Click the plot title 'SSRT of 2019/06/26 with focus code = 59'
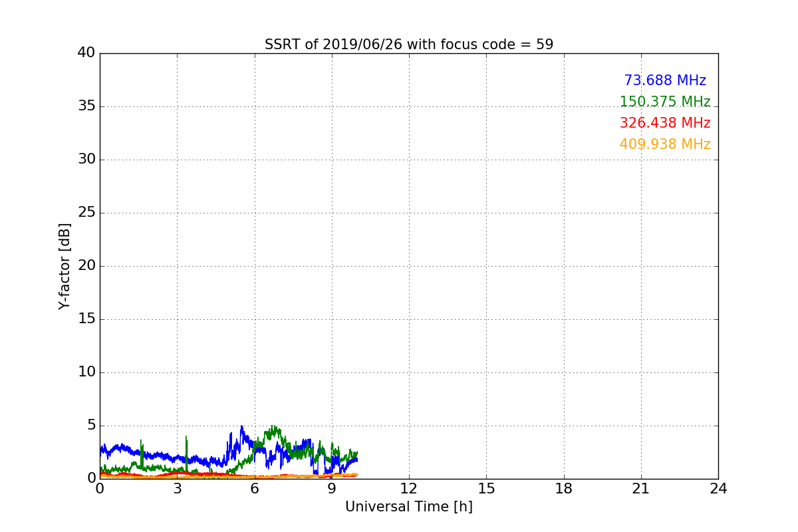Screen dimensions: 798x532 click(409, 45)
